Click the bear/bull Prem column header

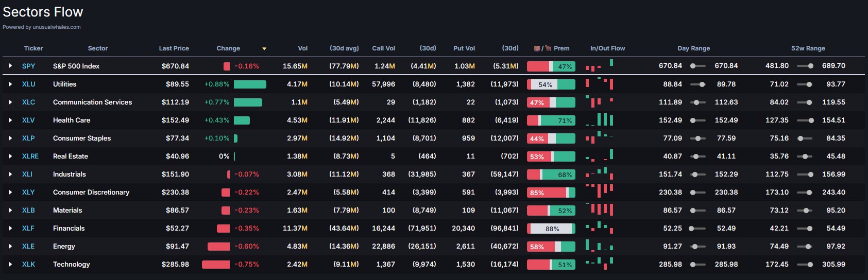click(552, 48)
